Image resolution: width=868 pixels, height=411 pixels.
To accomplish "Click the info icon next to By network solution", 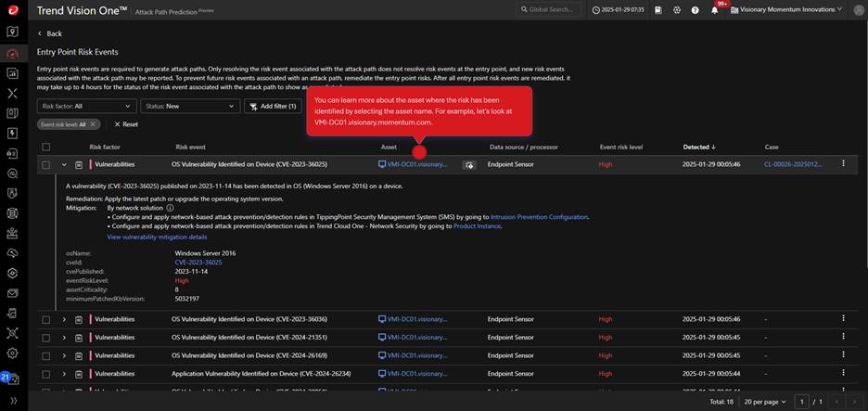I will [170, 208].
